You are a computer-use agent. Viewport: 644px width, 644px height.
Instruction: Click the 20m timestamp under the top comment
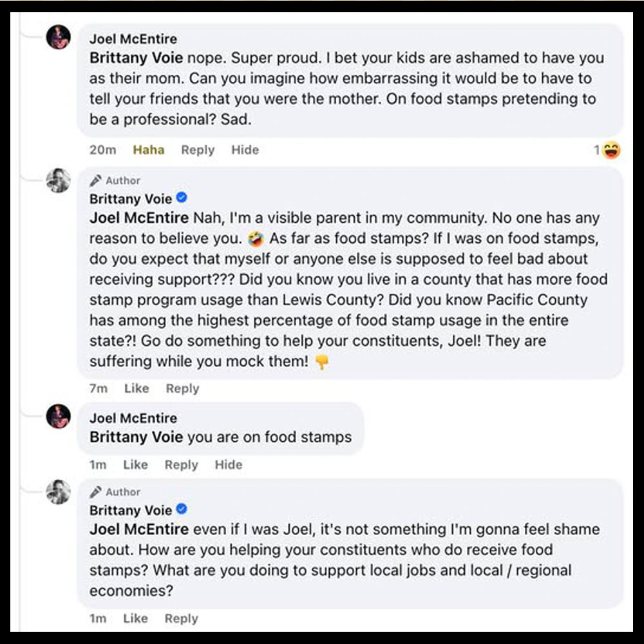point(102,150)
